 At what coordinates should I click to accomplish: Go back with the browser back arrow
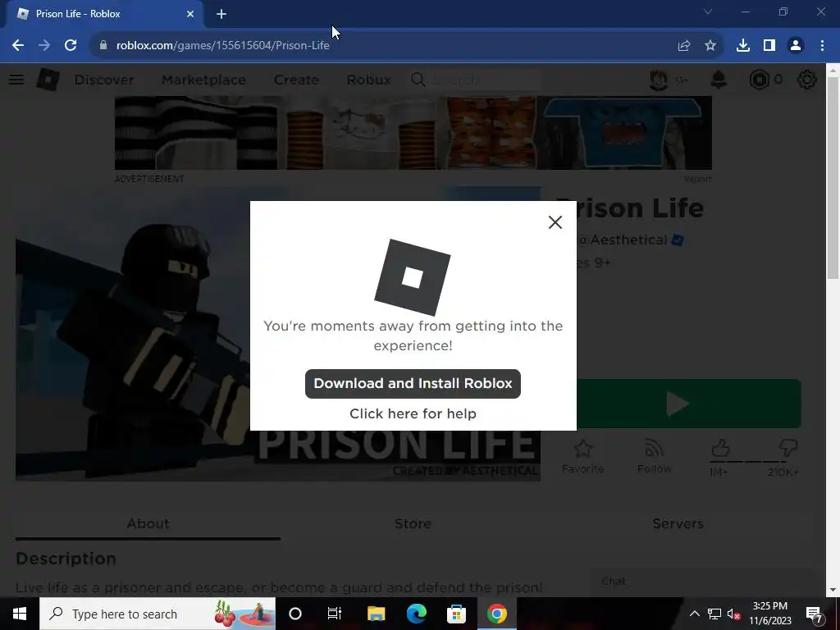click(x=18, y=46)
